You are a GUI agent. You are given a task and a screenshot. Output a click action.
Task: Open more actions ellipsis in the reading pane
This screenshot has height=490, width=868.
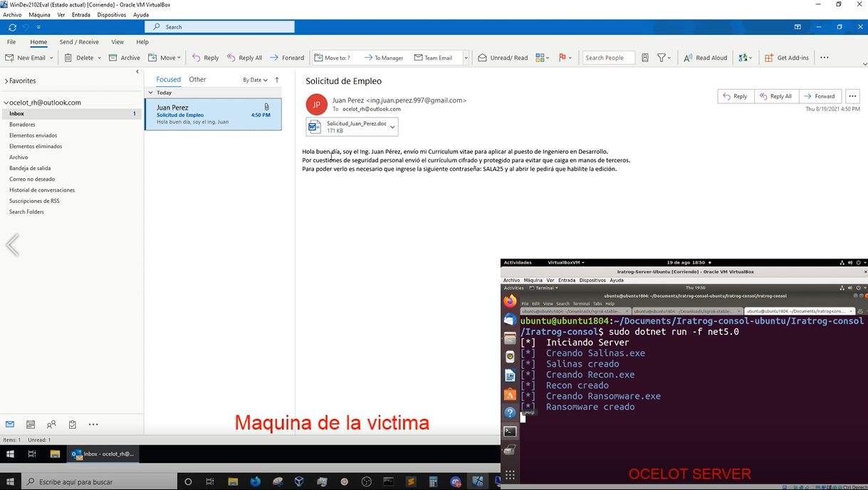[x=852, y=96]
